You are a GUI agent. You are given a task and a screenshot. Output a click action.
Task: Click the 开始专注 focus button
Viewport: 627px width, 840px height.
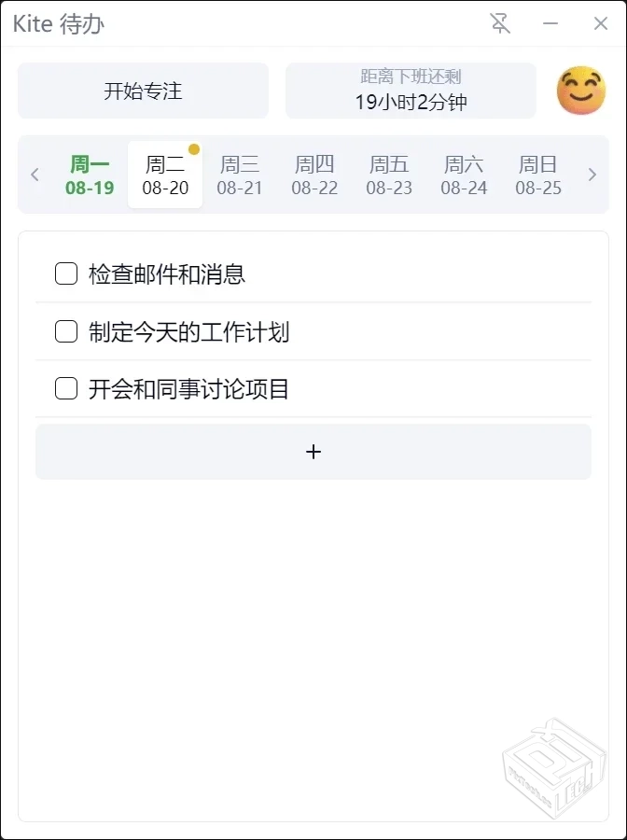pyautogui.click(x=142, y=90)
